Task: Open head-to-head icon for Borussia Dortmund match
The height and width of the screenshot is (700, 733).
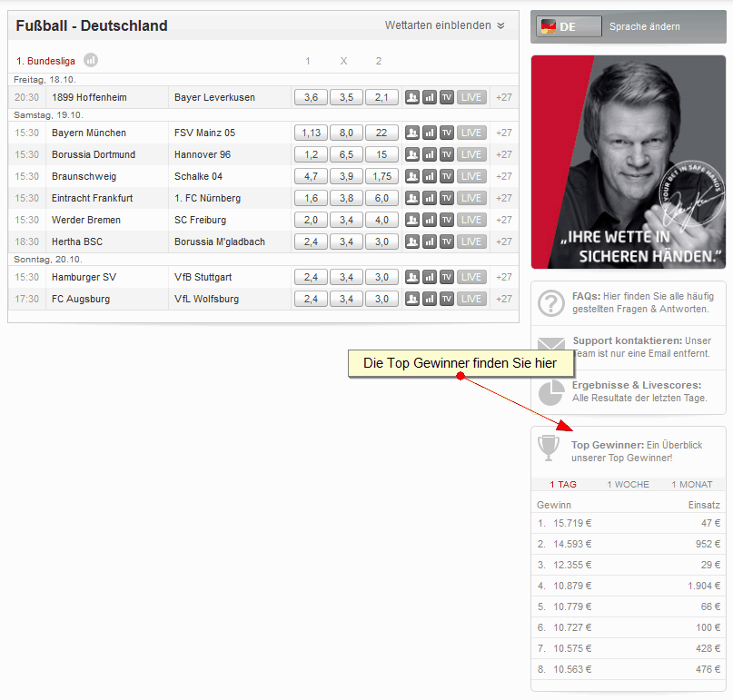Action: tap(411, 154)
